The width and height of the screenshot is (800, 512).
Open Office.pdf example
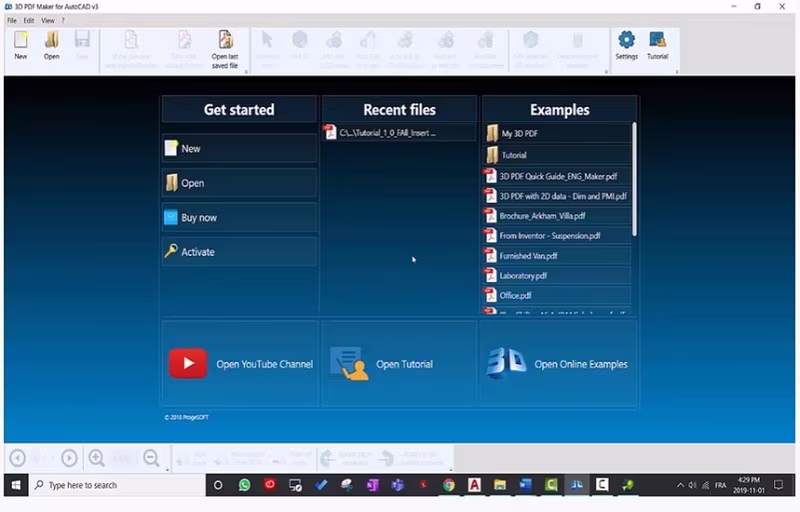[557, 295]
